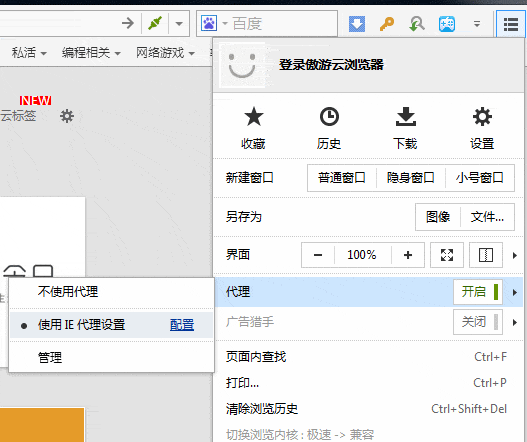
Task: Expand the 界面 submenu arrow
Action: [x=515, y=255]
